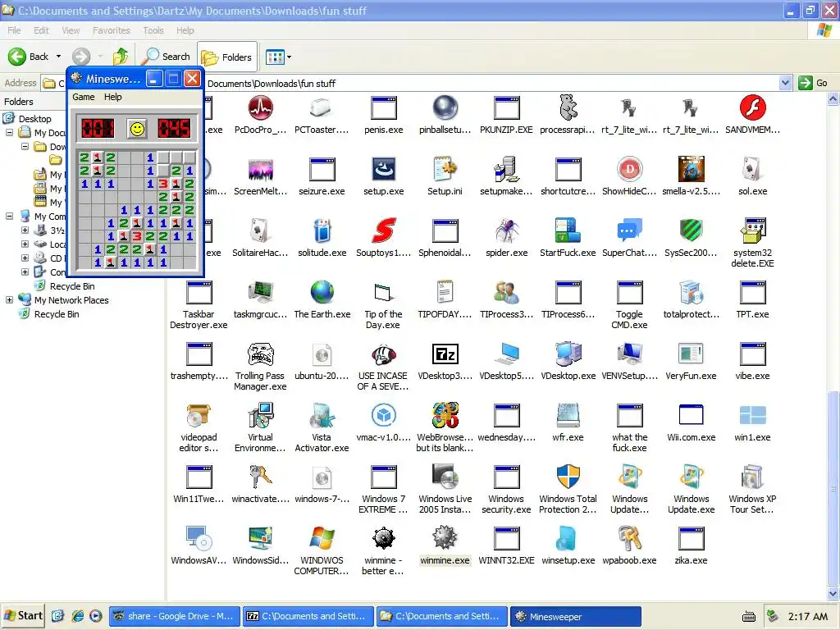The height and width of the screenshot is (630, 840).
Task: Select the winmine.exe mine icon
Action: (x=445, y=538)
